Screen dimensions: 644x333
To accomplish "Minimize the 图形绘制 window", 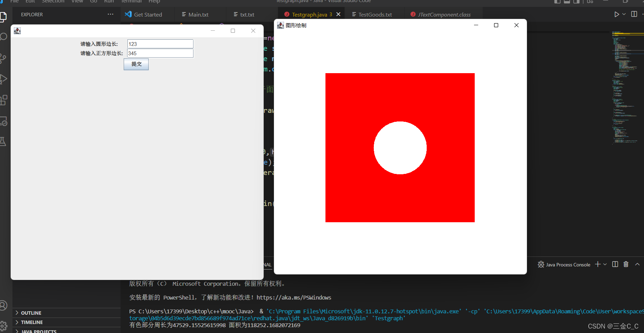I will 476,25.
